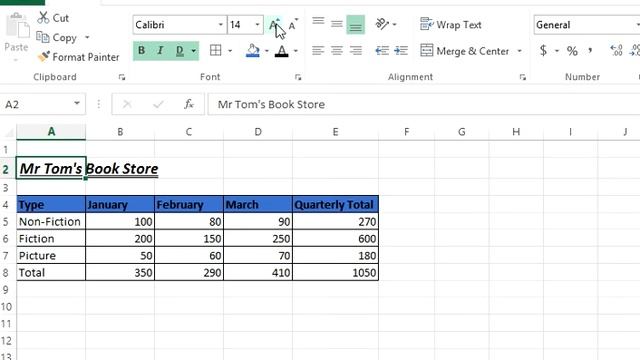Click the formula bar cancel X icon

127,104
